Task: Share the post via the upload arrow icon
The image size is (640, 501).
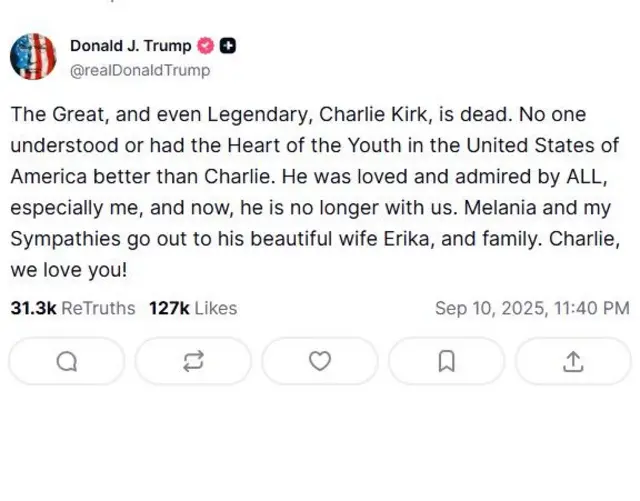Action: (573, 362)
